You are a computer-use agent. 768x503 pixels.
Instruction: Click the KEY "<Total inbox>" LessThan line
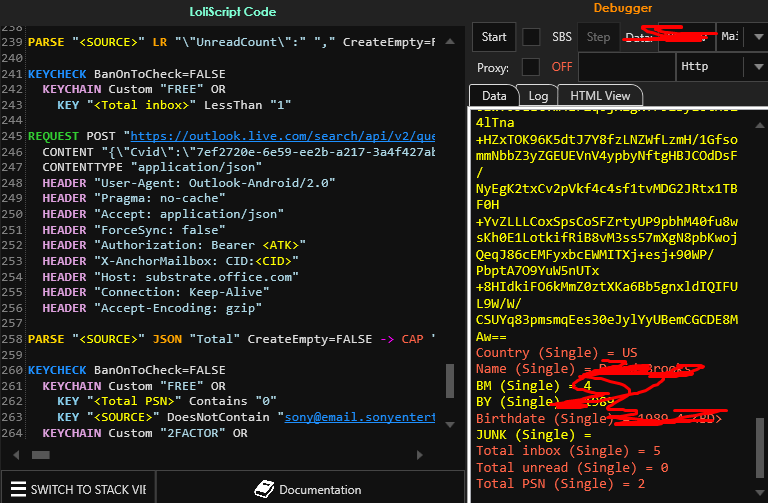point(174,105)
